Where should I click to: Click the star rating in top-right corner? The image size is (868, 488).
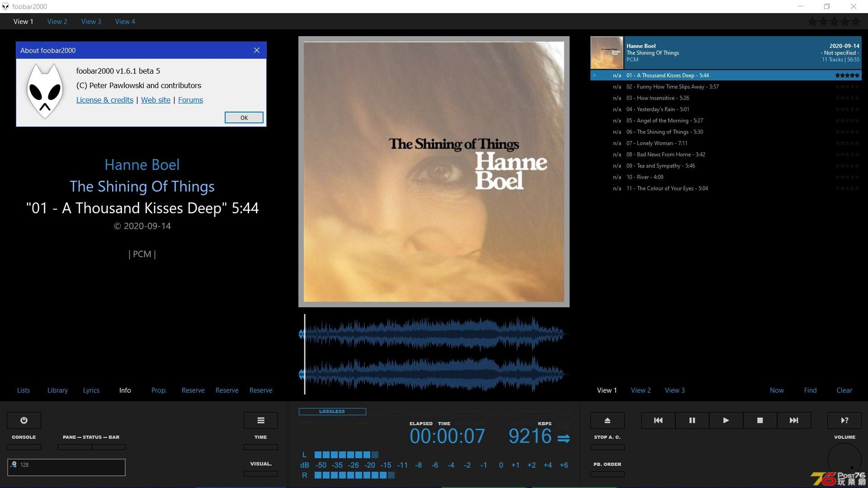coord(835,21)
